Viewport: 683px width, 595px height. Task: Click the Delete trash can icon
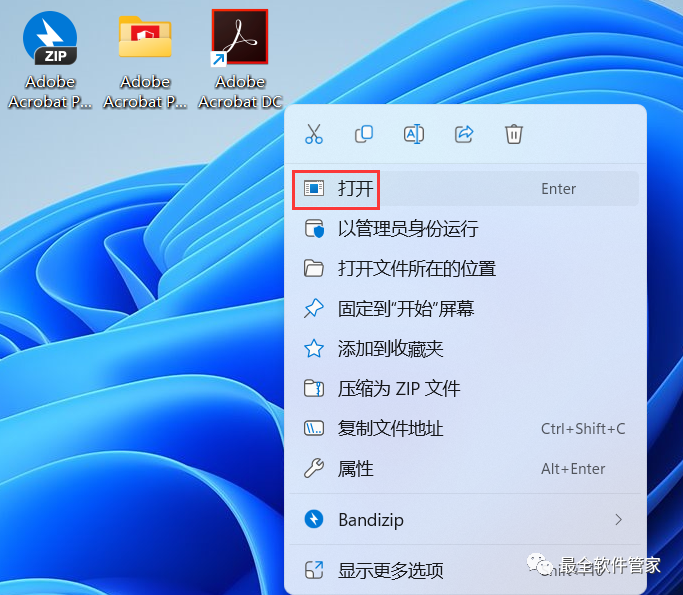coord(514,134)
